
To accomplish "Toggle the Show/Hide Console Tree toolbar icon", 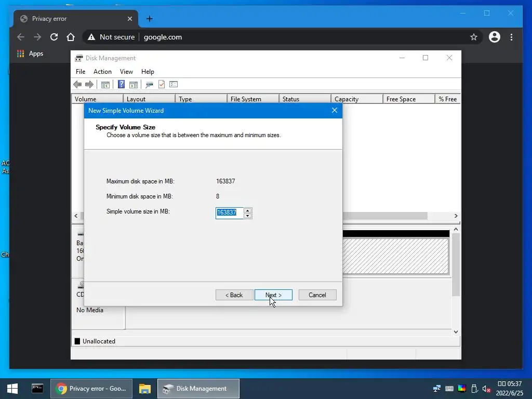I will 105,85.
